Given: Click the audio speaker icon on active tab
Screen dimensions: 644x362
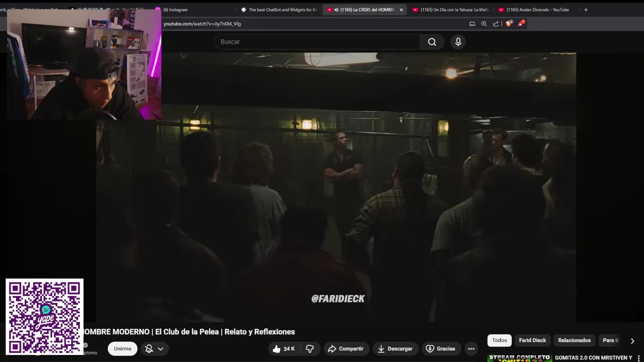Looking at the screenshot, I should coord(336,10).
